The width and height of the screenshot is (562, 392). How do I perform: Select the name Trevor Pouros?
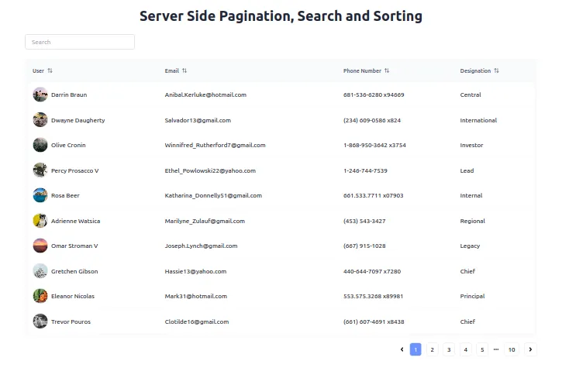[71, 322]
